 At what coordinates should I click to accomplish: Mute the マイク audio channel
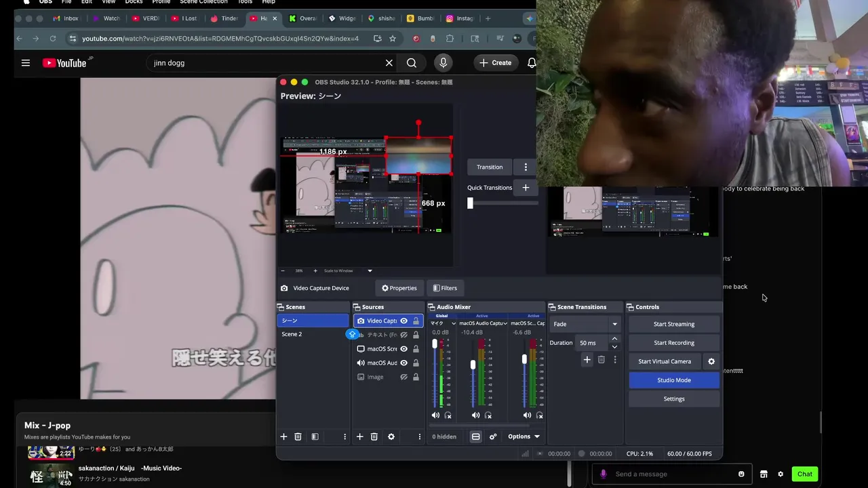click(x=435, y=415)
